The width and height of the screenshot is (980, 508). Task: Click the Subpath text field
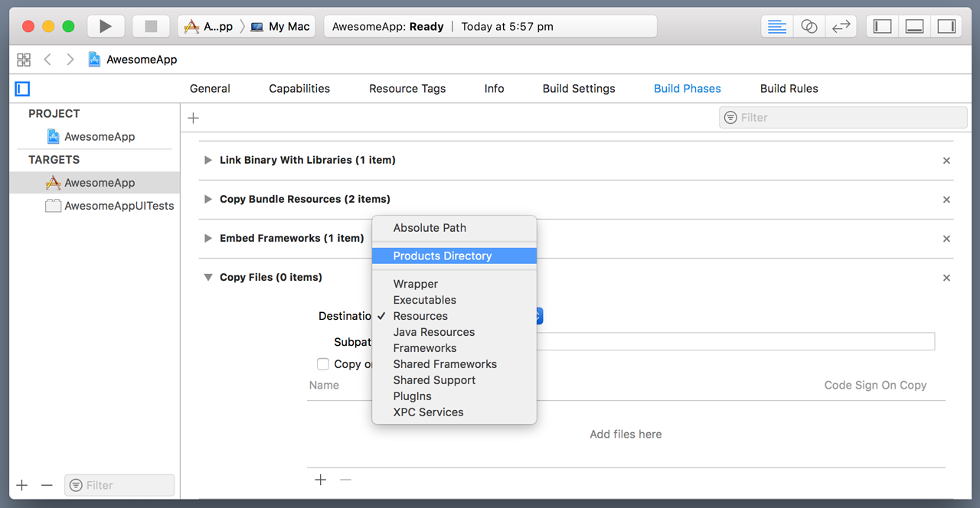click(x=736, y=341)
